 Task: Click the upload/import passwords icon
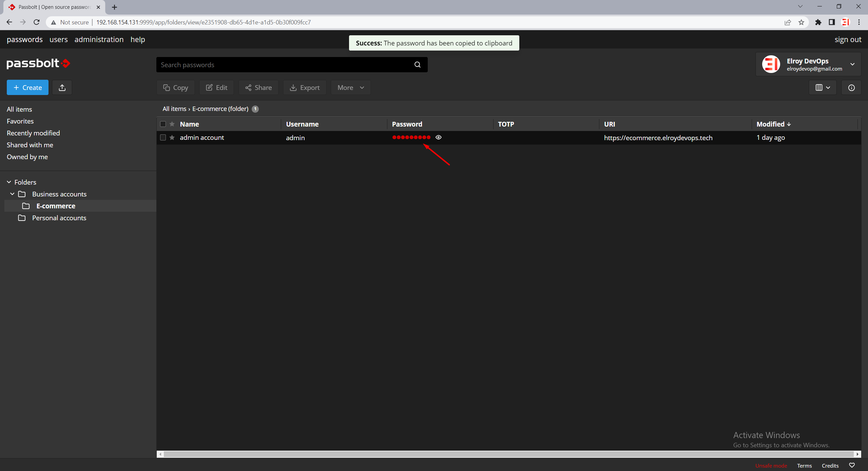click(62, 88)
